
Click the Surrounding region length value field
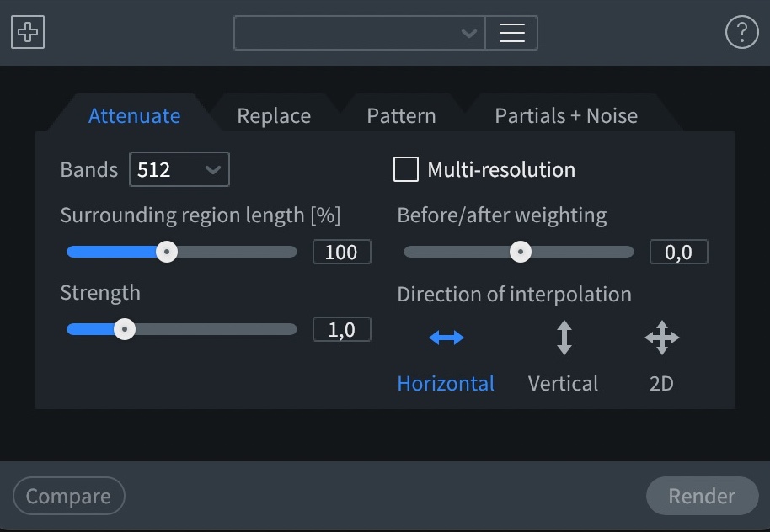click(x=342, y=252)
